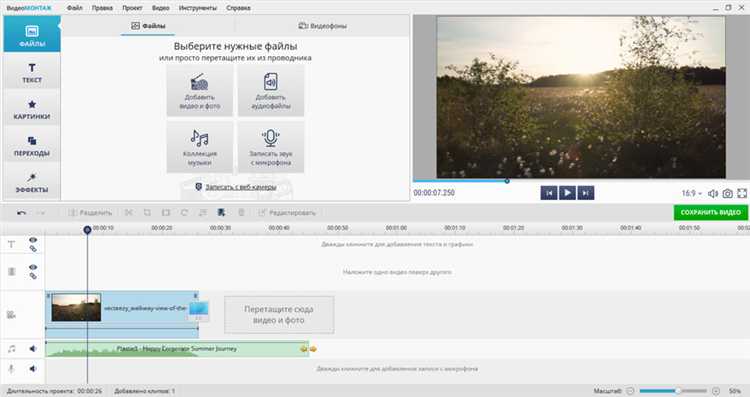This screenshot has height=397, width=750.
Task: Click the 50% zoom value
Action: pos(735,391)
